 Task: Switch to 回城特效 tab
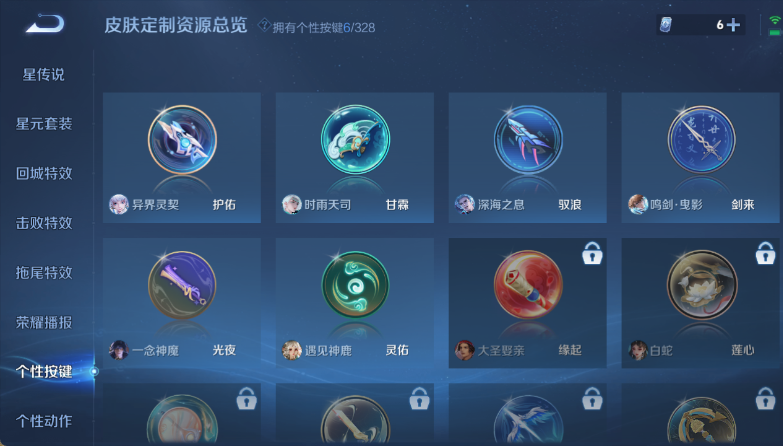coord(44,173)
